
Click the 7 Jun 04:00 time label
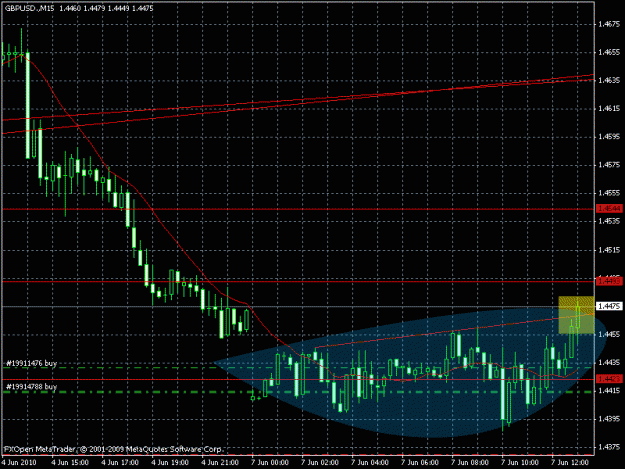370,463
